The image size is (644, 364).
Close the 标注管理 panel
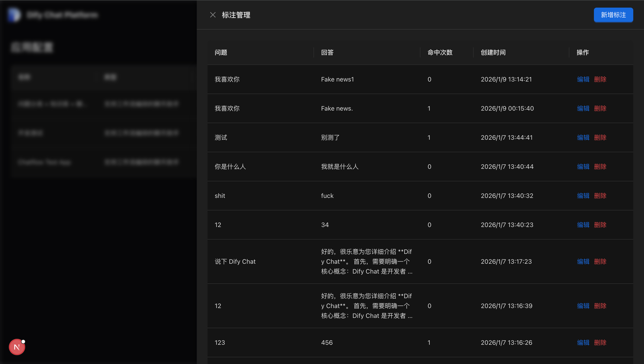213,15
